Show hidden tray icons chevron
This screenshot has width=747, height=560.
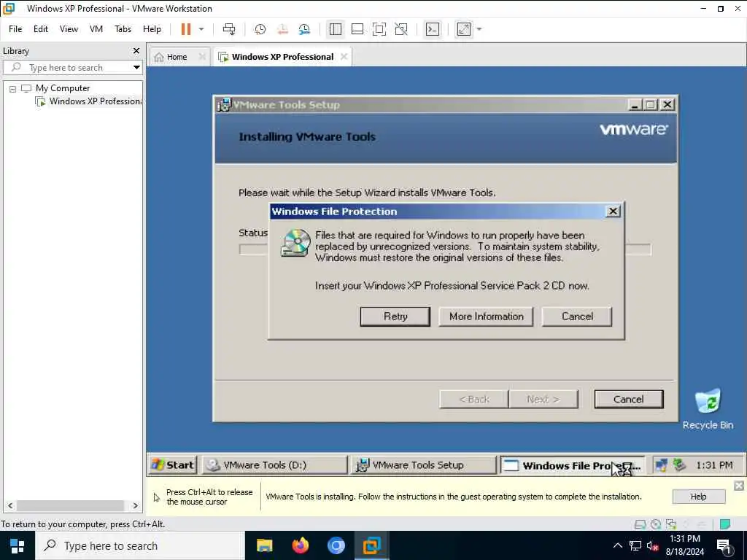(x=617, y=545)
